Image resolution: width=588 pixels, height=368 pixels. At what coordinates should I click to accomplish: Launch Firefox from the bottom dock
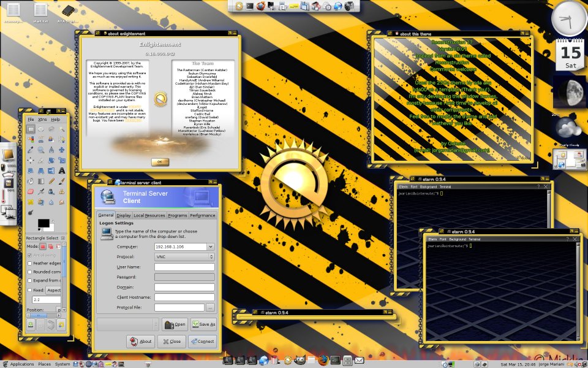323,361
